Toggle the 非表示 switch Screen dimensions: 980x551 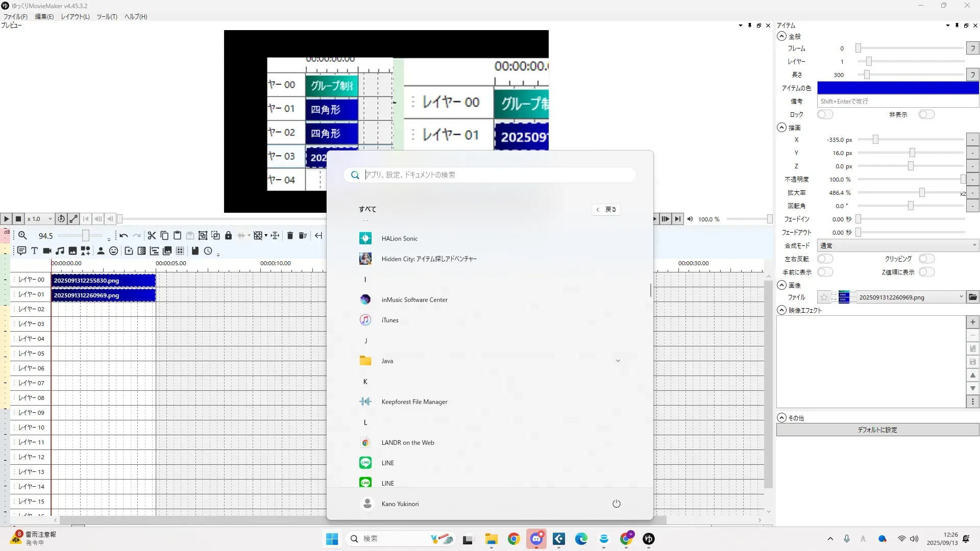(x=926, y=114)
